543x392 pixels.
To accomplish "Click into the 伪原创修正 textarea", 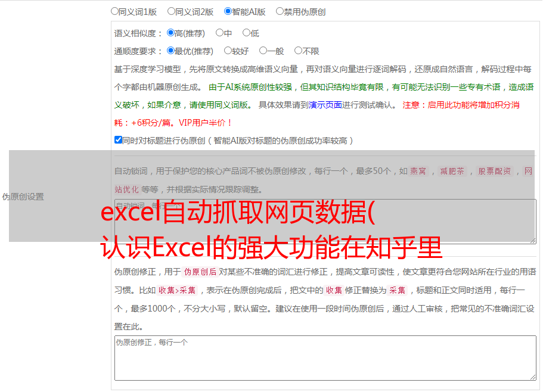I will point(325,358).
